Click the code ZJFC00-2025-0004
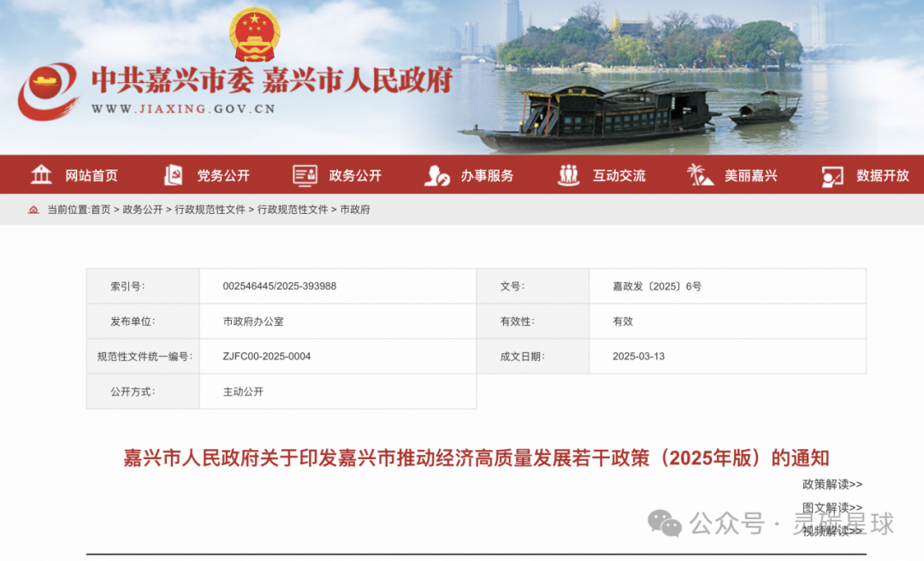 266,357
